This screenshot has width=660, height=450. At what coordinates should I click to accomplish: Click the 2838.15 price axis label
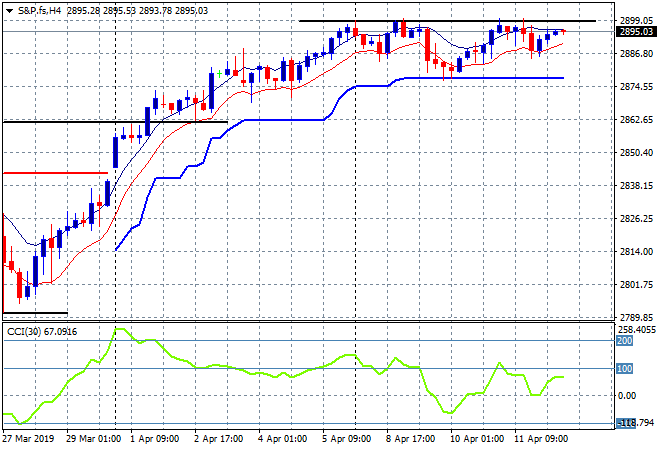(636, 186)
